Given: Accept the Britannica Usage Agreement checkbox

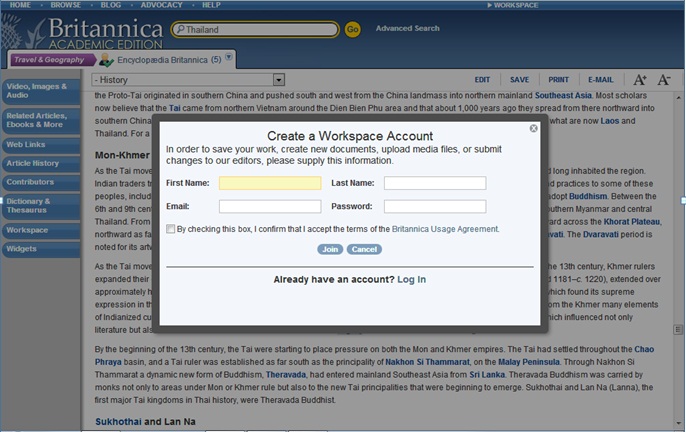Looking at the screenshot, I should (x=170, y=229).
